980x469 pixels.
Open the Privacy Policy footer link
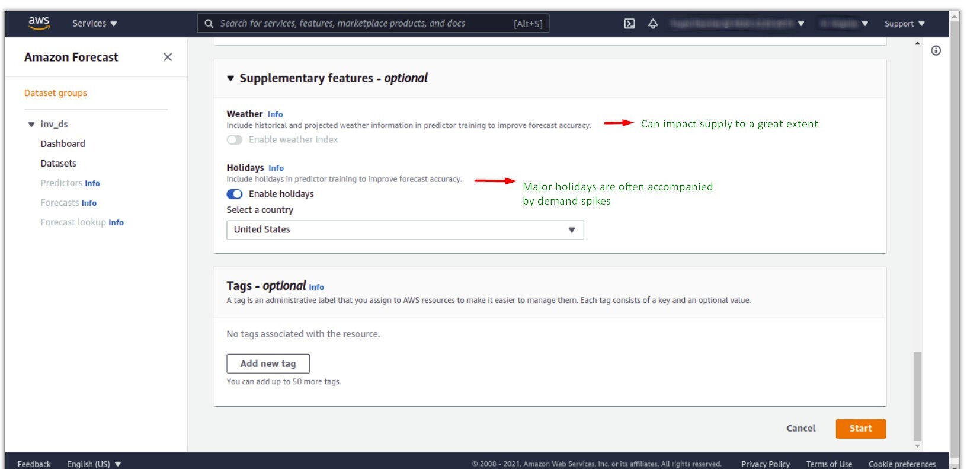point(766,464)
